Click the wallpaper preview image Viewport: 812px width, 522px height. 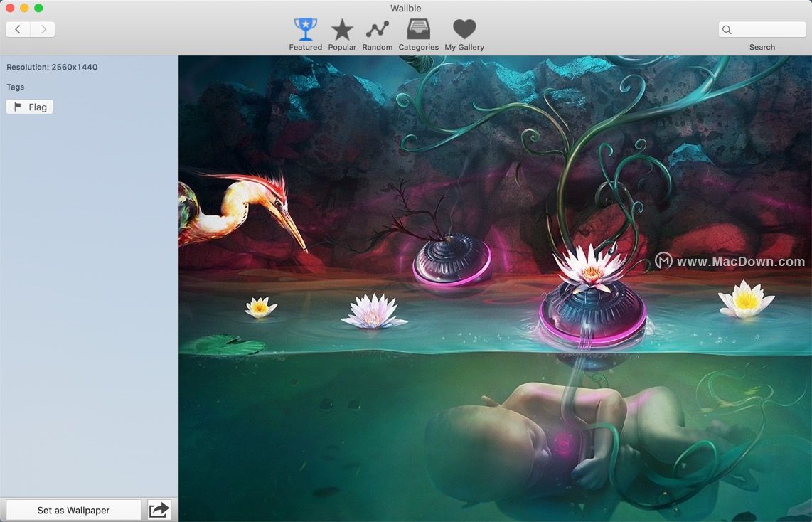495,289
